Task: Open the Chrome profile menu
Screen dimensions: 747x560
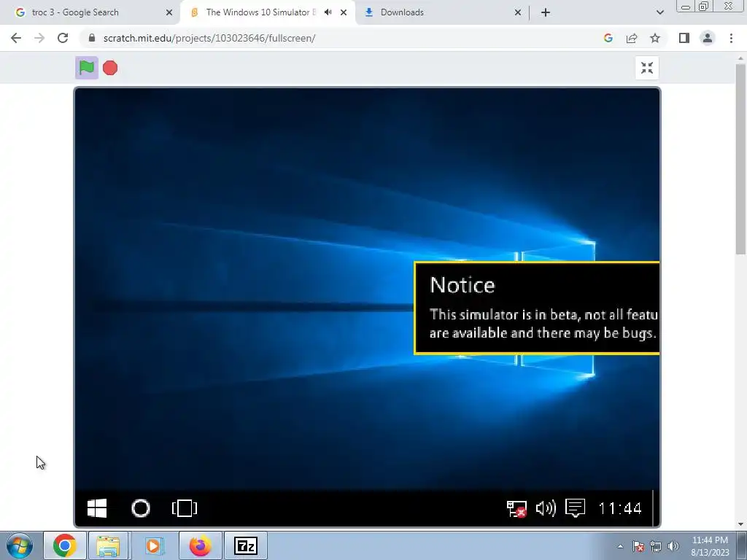Action: tap(708, 38)
